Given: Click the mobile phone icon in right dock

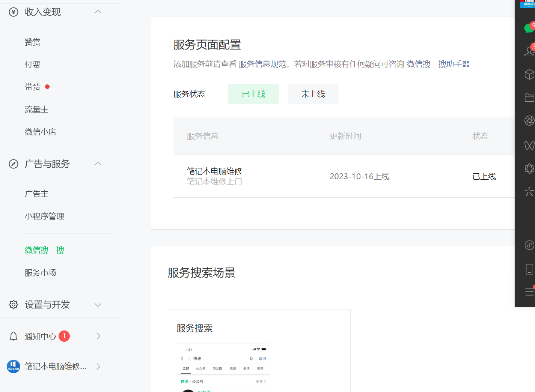Looking at the screenshot, I should pyautogui.click(x=529, y=269).
